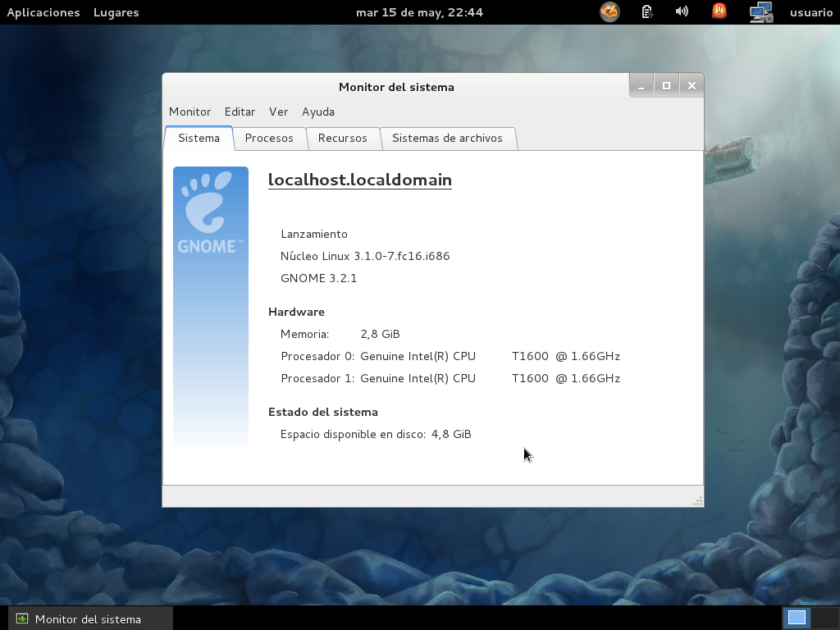The image size is (840, 630).
Task: Minimize the Monitor del sistema window
Action: tap(641, 85)
